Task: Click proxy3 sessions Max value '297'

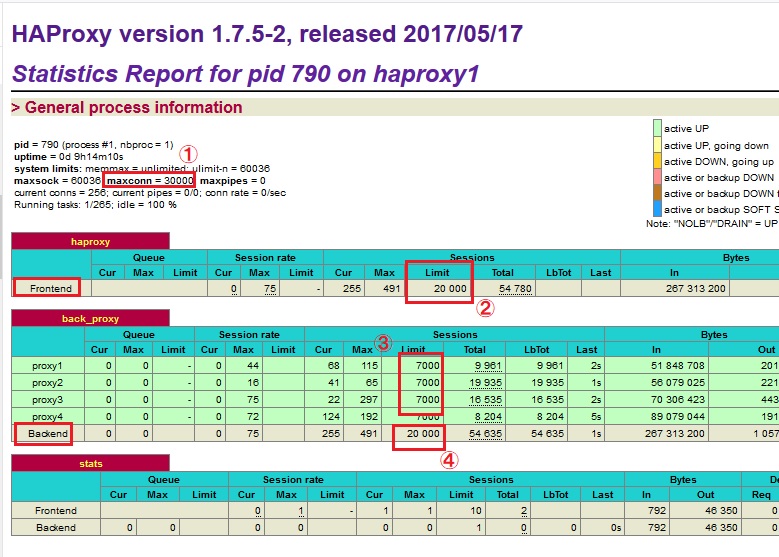Action: 369,399
